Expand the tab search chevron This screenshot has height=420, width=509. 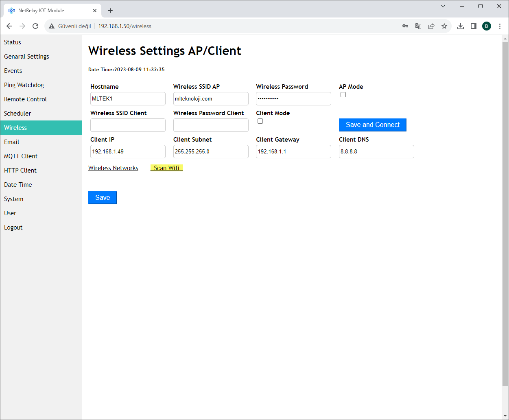tap(443, 6)
